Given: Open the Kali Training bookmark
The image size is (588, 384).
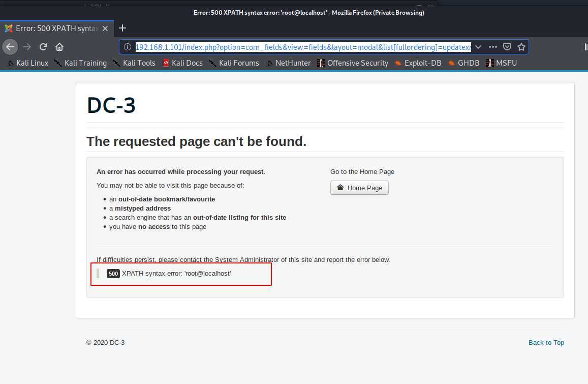Looking at the screenshot, I should coord(81,63).
